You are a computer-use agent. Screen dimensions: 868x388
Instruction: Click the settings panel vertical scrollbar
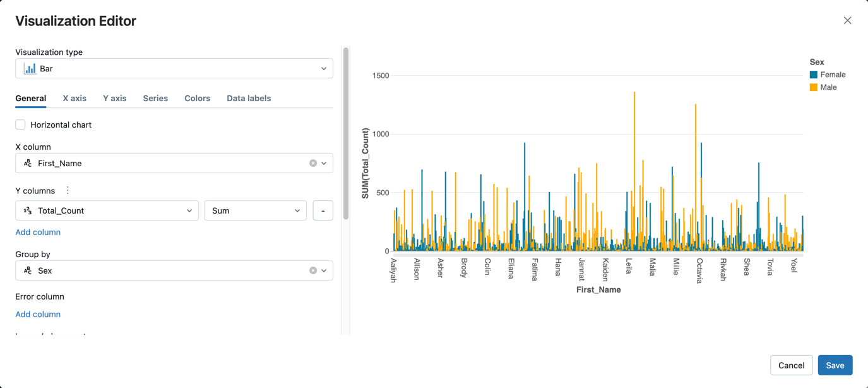coord(346,133)
